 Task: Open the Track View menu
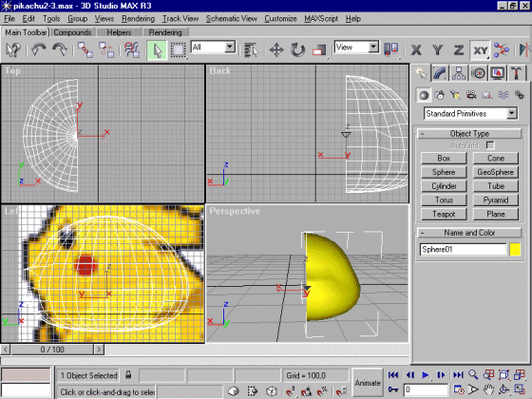pos(180,19)
